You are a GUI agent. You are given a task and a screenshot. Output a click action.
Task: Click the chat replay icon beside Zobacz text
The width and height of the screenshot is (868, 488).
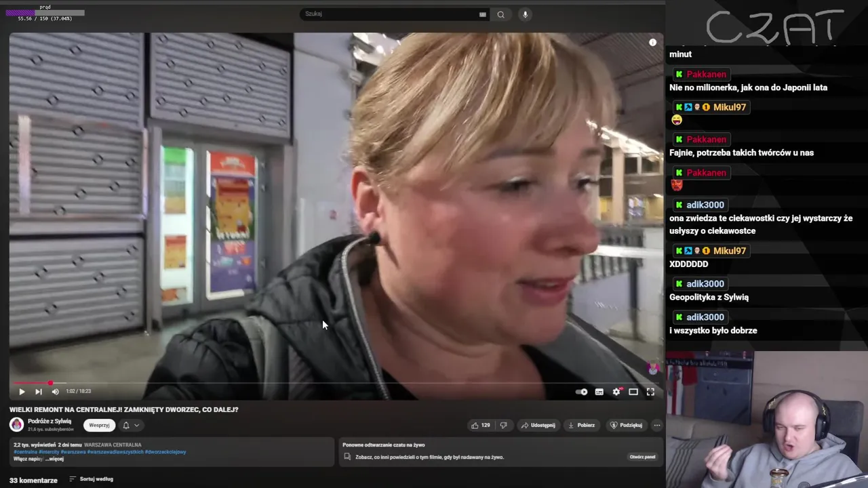tap(347, 457)
